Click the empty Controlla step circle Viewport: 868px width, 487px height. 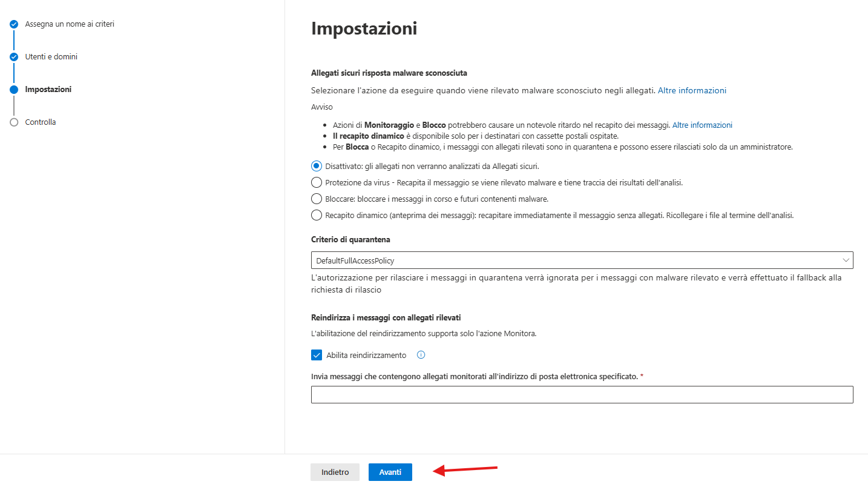[x=14, y=122]
